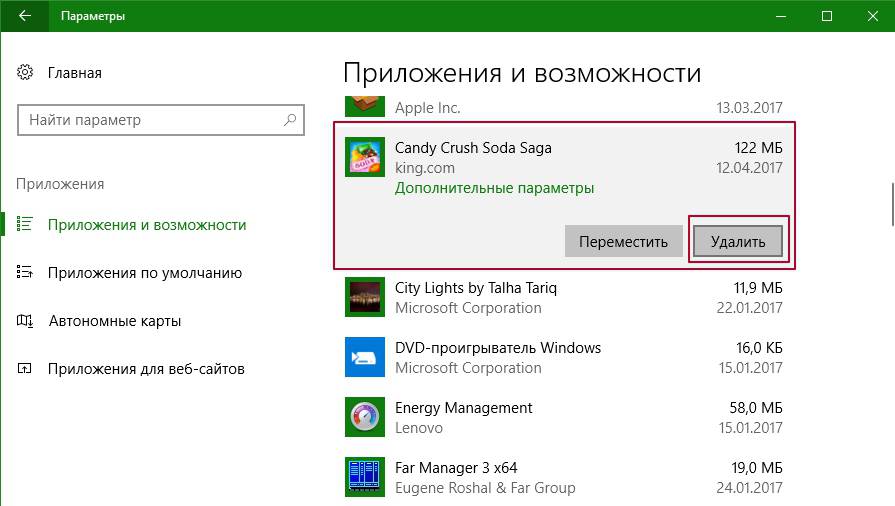Select the Energy Management list entry
Image resolution: width=895 pixels, height=506 pixels.
click(x=560, y=417)
